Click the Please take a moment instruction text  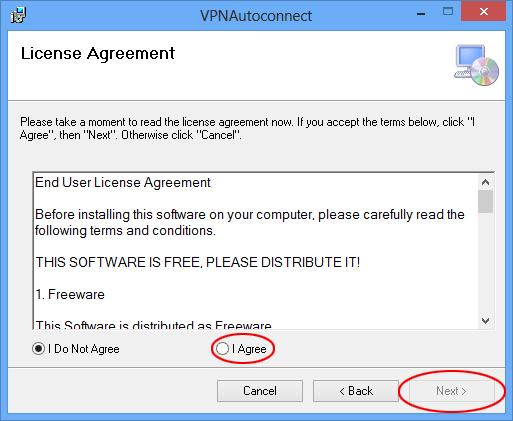tap(247, 128)
